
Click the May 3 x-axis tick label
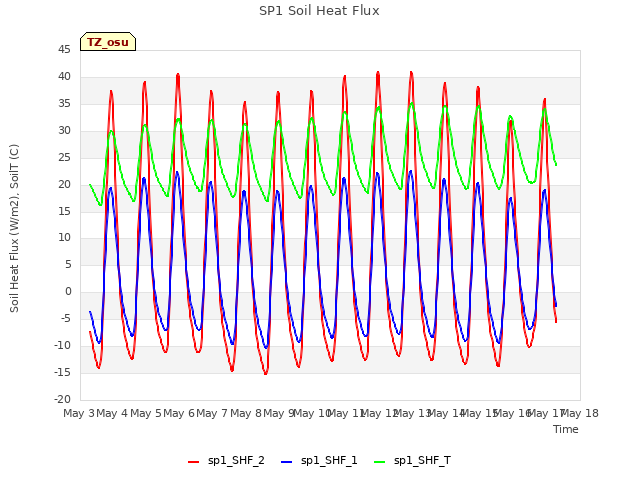tap(79, 413)
